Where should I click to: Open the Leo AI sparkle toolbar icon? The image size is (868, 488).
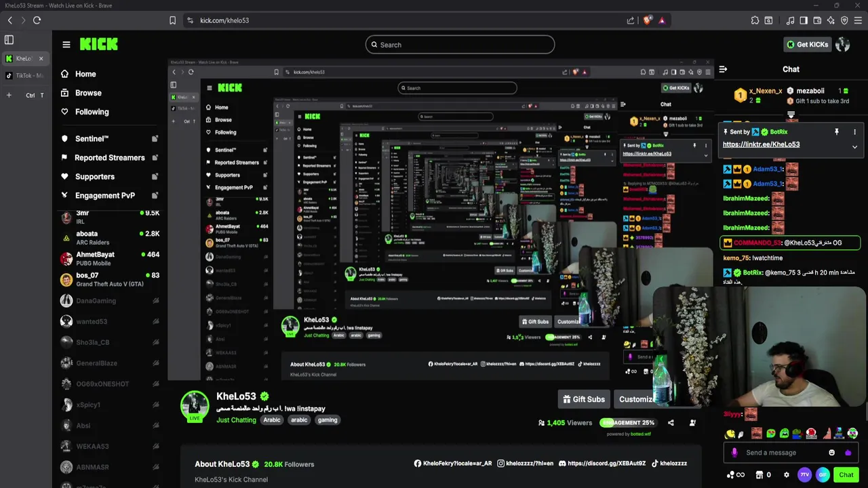pos(831,20)
